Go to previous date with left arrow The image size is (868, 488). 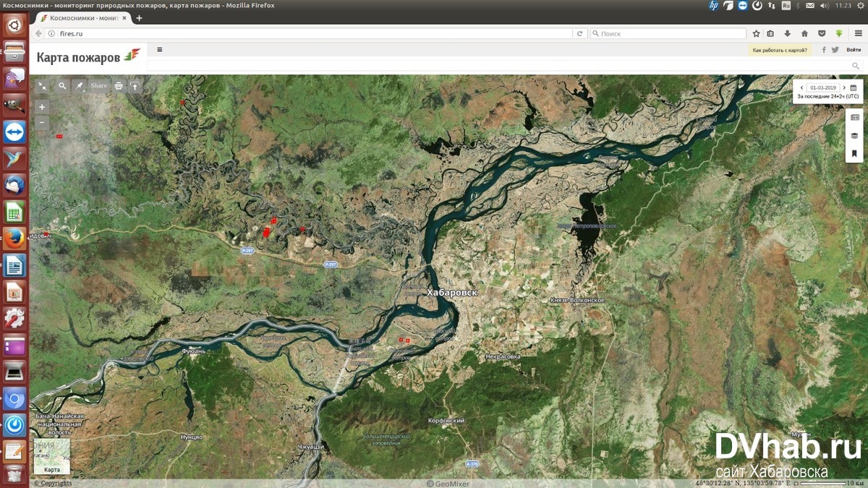pos(801,87)
